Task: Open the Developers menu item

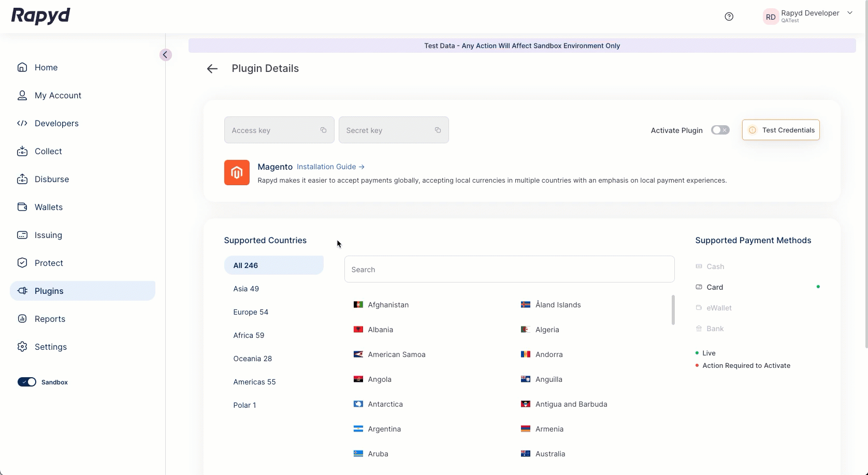Action: 56,123
